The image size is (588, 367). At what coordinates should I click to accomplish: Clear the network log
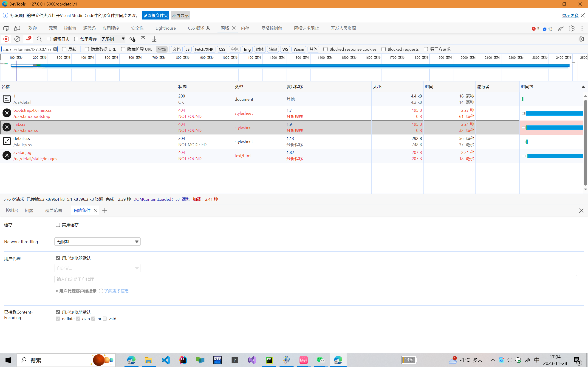[17, 39]
